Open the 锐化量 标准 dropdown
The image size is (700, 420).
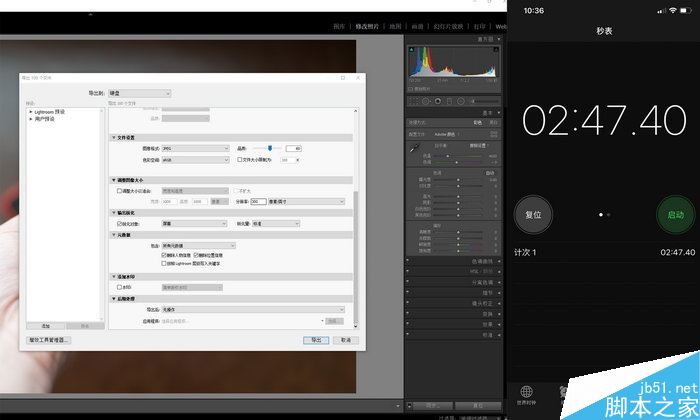[276, 223]
